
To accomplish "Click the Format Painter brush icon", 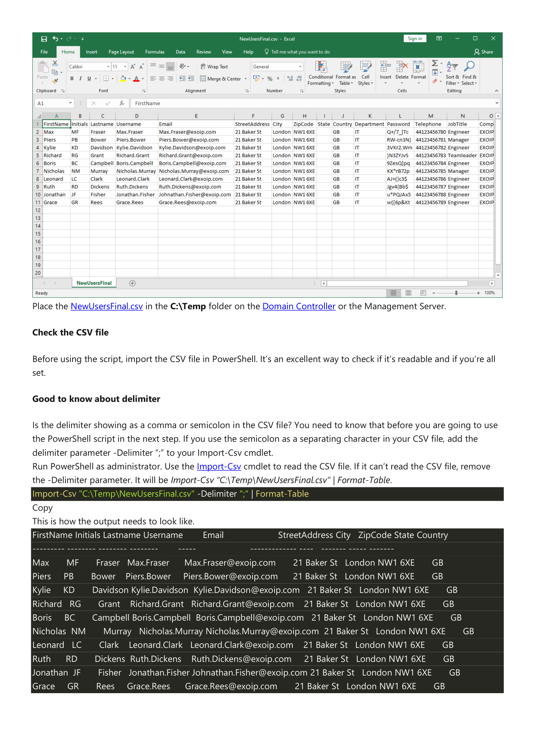I will [x=55, y=81].
